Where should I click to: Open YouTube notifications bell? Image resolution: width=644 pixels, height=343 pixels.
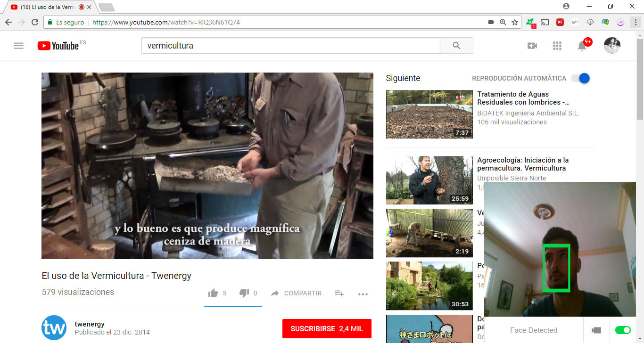[x=582, y=45]
